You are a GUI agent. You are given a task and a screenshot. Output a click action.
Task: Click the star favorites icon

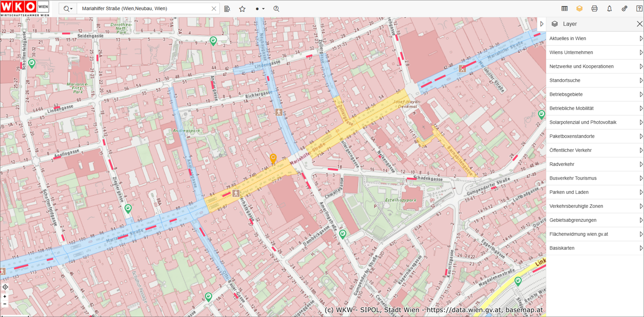pyautogui.click(x=242, y=9)
